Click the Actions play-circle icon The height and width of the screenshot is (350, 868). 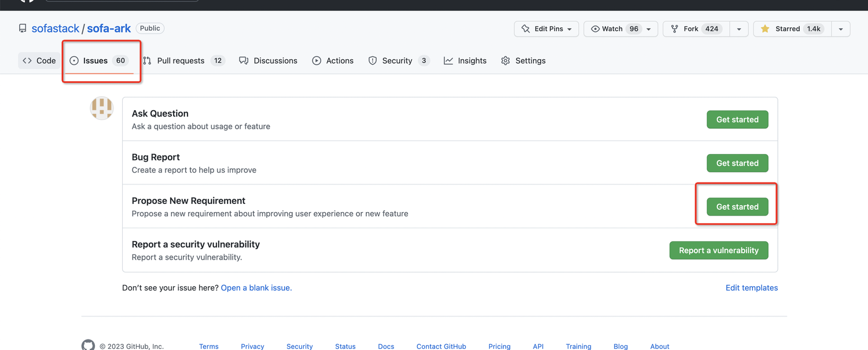pos(317,60)
